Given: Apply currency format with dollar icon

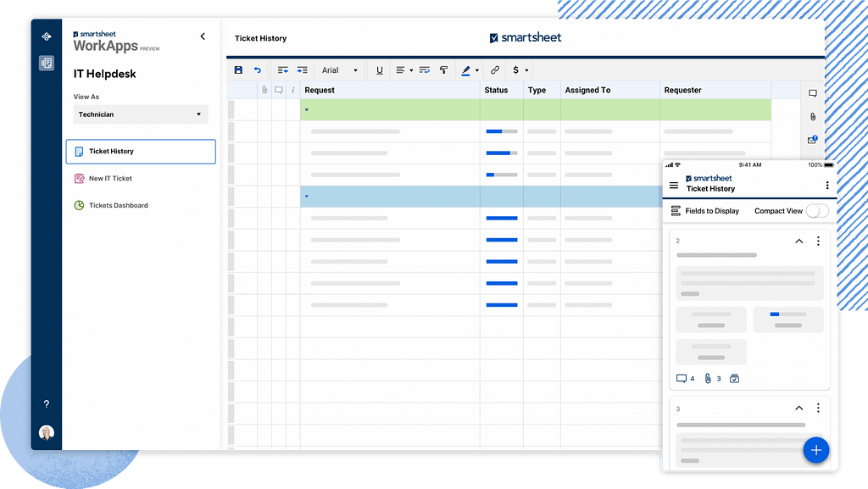Looking at the screenshot, I should click(516, 70).
